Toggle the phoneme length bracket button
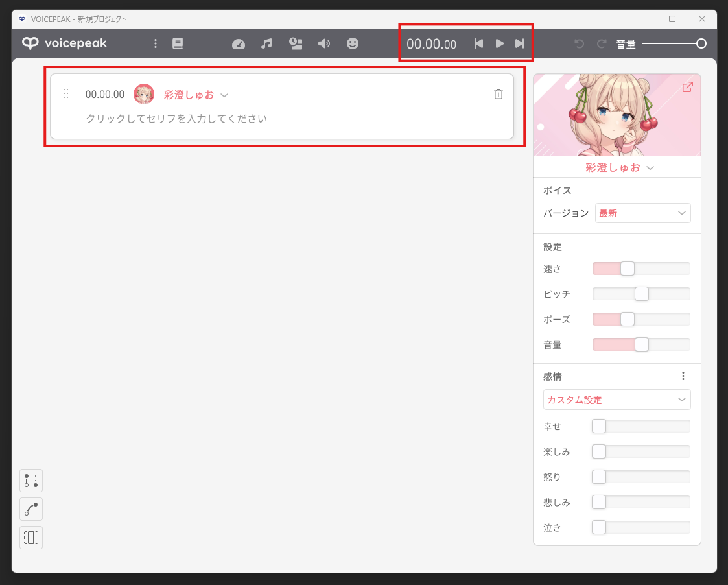Viewport: 728px width, 585px height. point(31,538)
